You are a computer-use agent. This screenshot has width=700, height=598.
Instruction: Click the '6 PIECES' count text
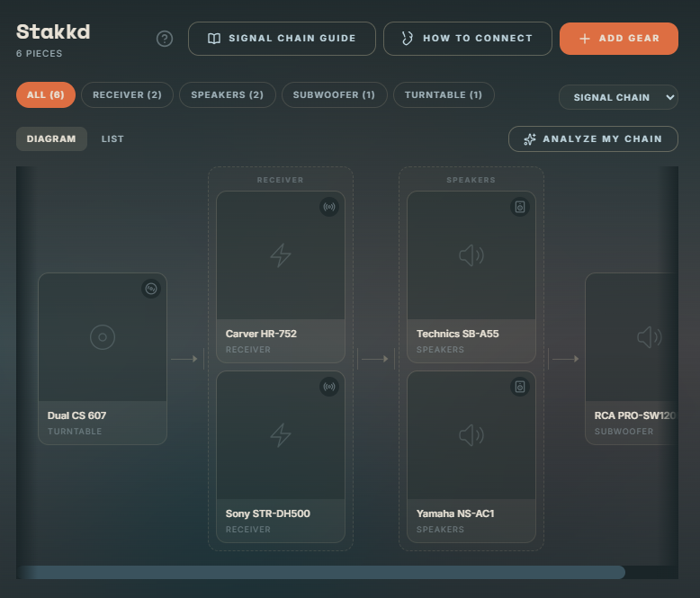pos(40,54)
